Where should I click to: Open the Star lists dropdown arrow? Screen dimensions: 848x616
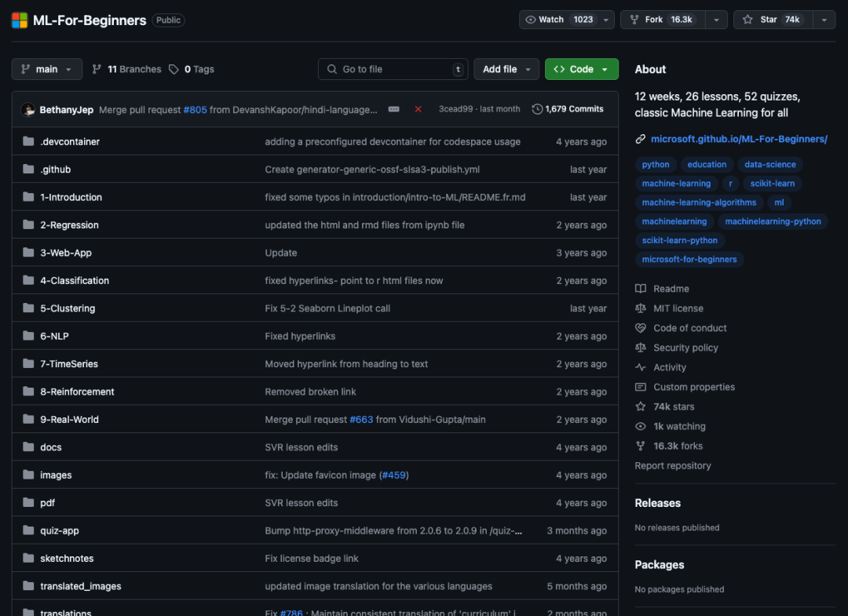[824, 20]
